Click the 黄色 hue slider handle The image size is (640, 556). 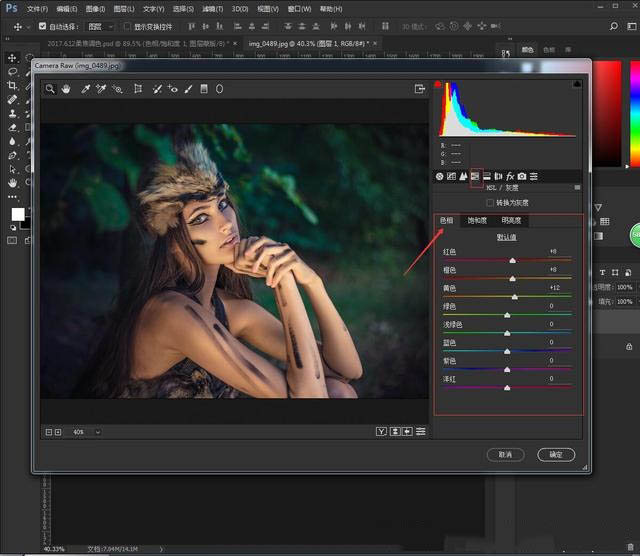(515, 297)
